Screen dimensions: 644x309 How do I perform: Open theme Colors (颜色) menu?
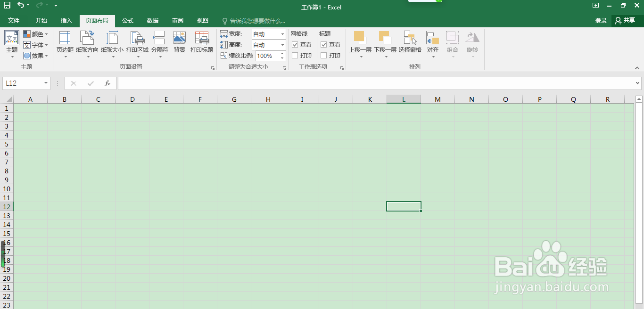click(x=35, y=34)
